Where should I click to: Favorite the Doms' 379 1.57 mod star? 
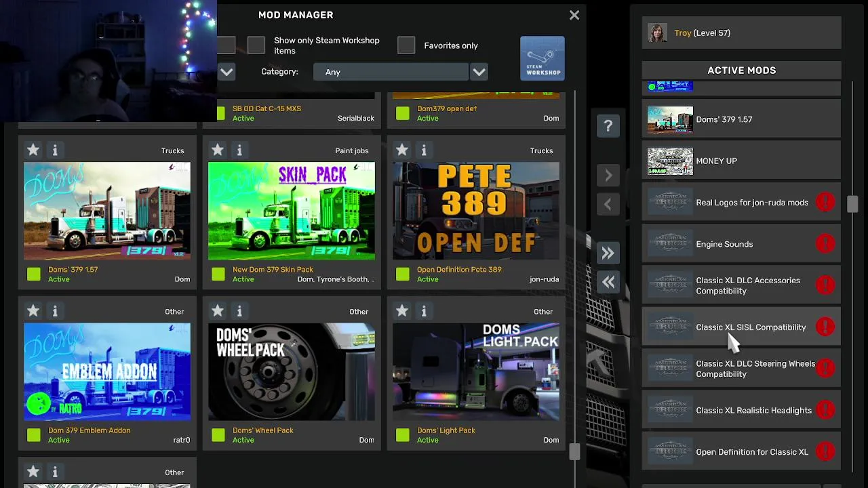[x=33, y=150]
